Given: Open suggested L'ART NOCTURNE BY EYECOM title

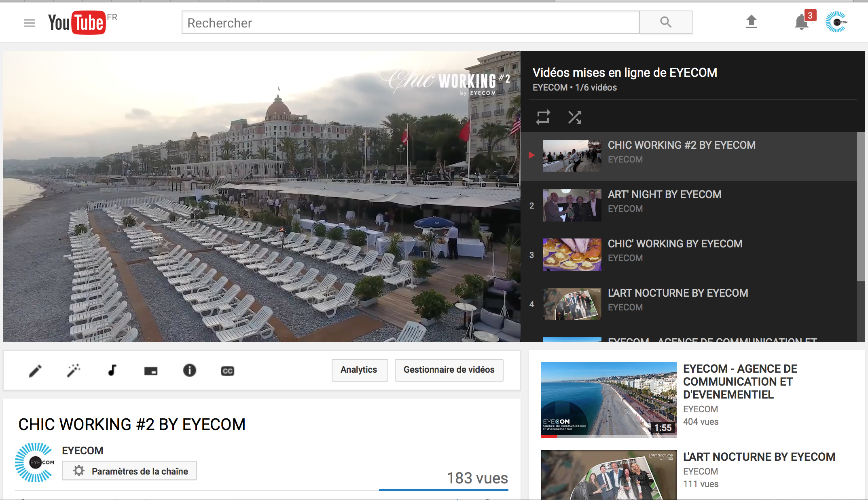Looking at the screenshot, I should tap(759, 457).
